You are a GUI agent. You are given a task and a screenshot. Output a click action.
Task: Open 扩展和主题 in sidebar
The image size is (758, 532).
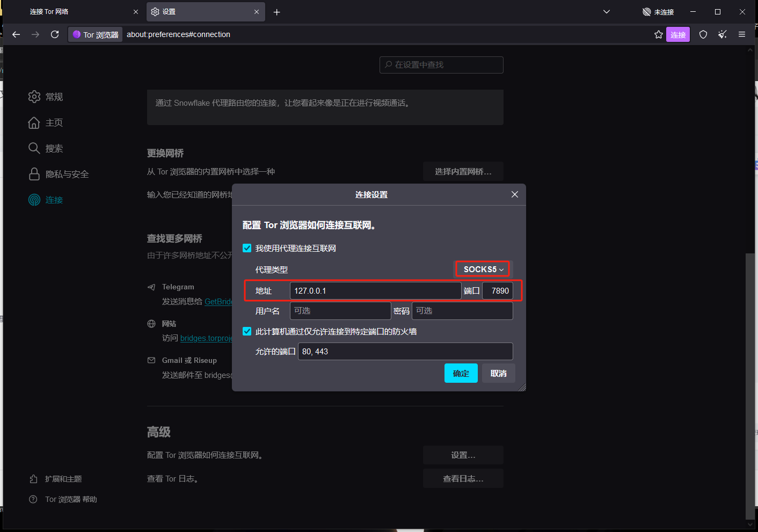[55, 479]
